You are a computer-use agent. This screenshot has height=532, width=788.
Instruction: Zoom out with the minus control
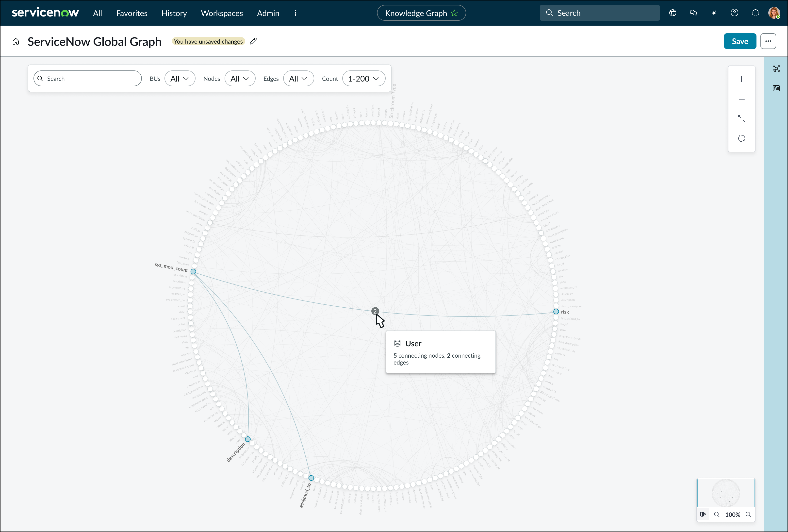(741, 99)
